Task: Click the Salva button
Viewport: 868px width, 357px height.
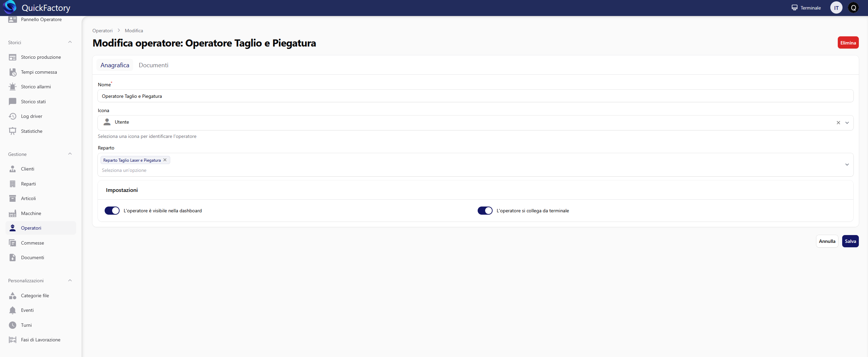Action: (x=850, y=241)
